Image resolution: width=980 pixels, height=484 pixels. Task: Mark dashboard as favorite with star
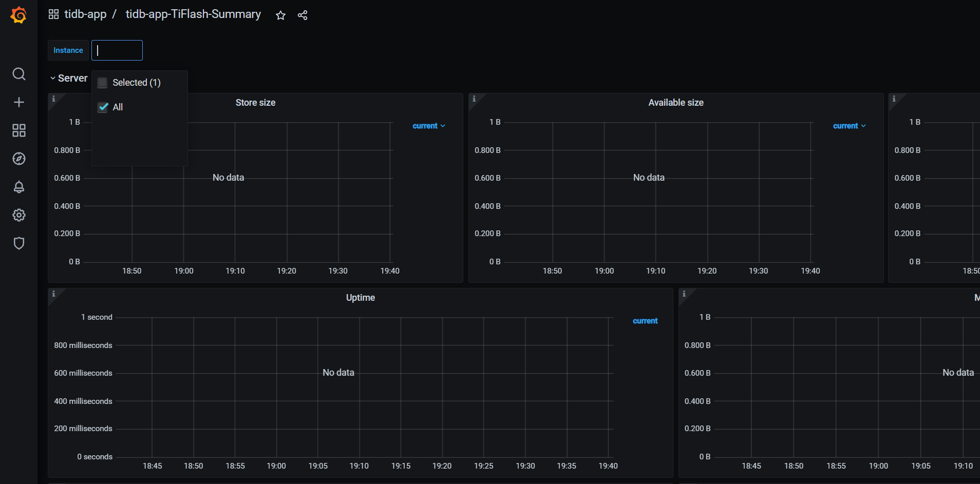pyautogui.click(x=280, y=15)
